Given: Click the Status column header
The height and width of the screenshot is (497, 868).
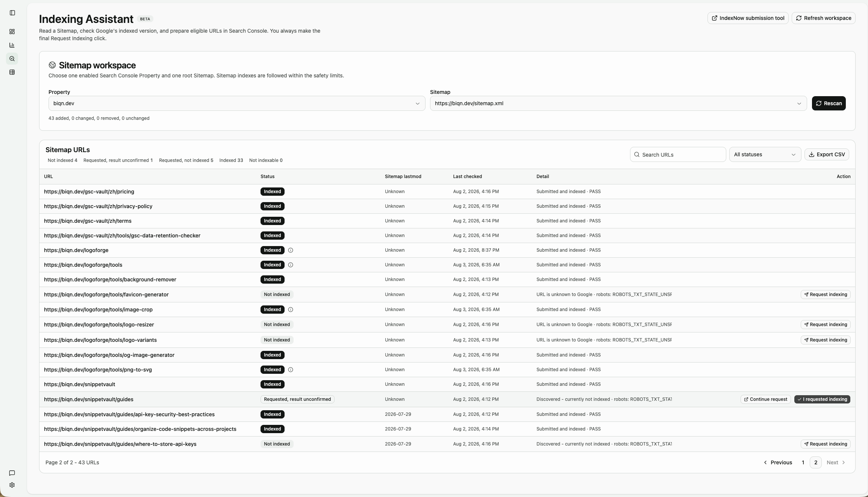Looking at the screenshot, I should tap(268, 177).
